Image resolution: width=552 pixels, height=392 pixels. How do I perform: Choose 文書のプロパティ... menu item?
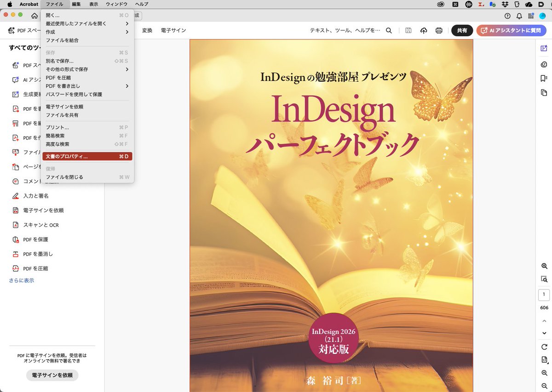(87, 156)
